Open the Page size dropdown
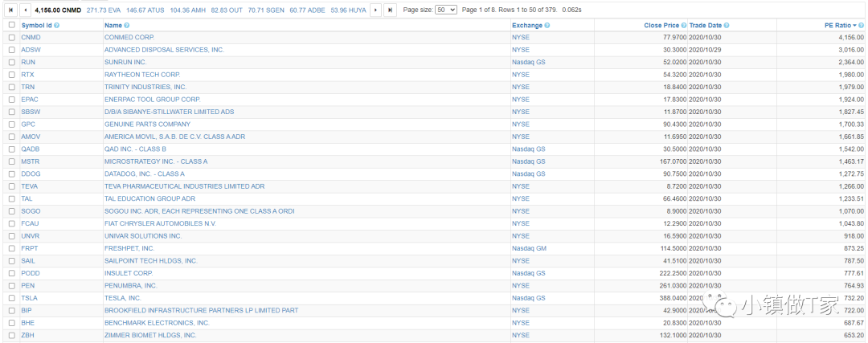The width and height of the screenshot is (868, 343). coord(446,10)
